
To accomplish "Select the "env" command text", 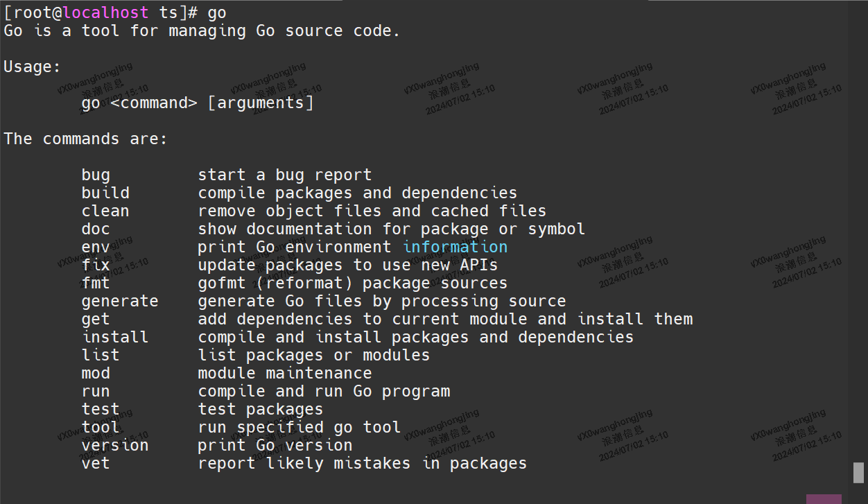I will click(95, 247).
